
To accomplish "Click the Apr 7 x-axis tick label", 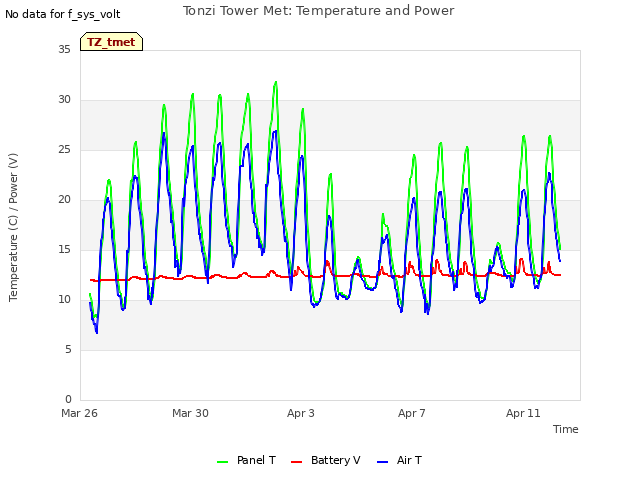I will coord(412,413).
